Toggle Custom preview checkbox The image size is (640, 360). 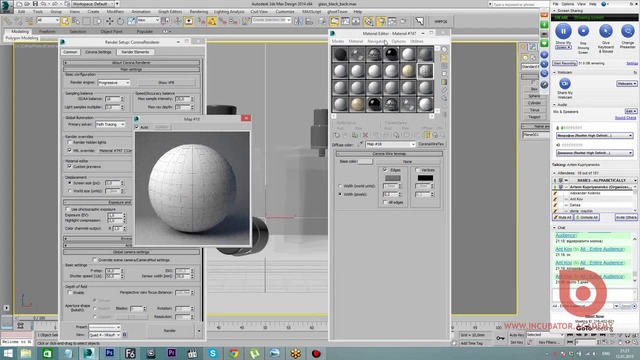(69, 167)
